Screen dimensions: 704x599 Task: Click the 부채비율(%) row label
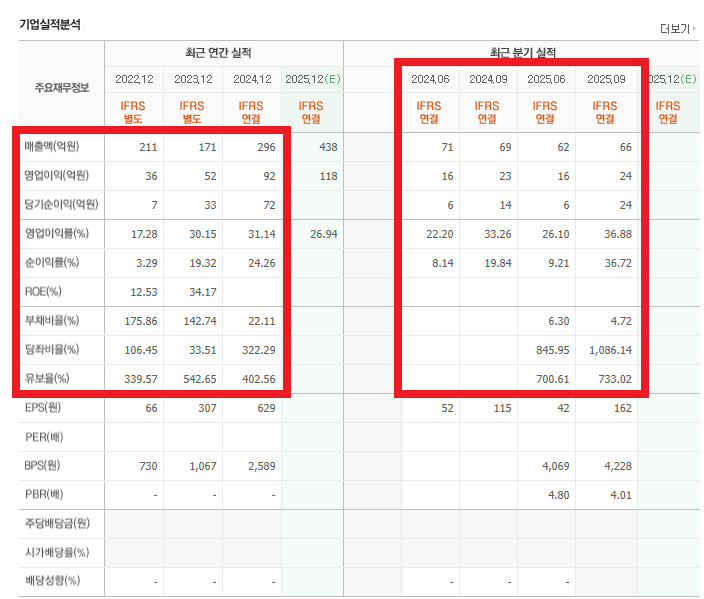51,321
